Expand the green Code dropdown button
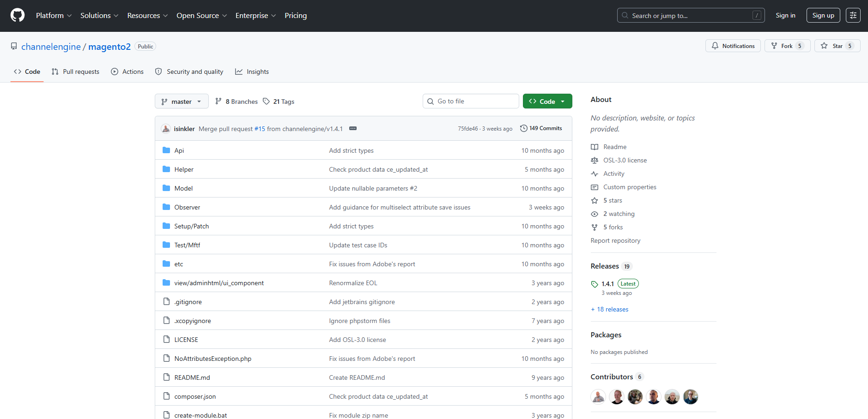 pyautogui.click(x=547, y=101)
